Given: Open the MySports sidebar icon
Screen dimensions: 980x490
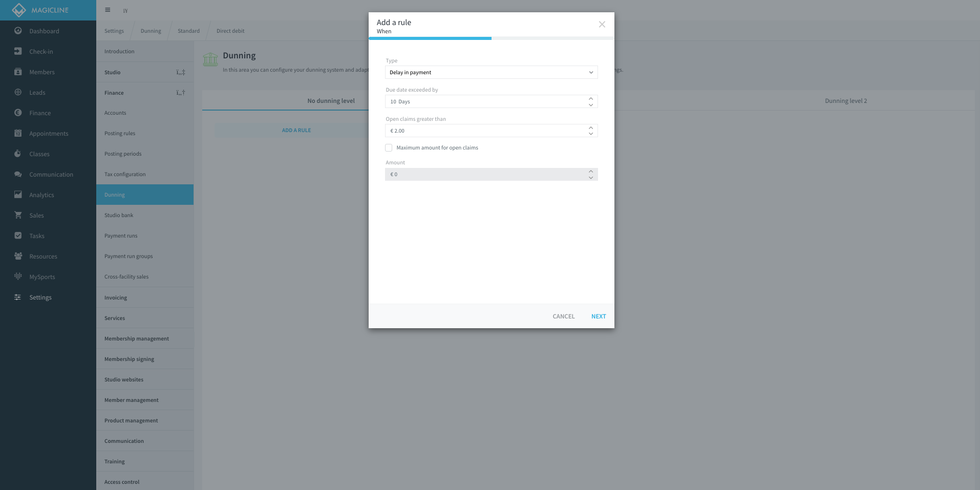Looking at the screenshot, I should click(x=18, y=276).
